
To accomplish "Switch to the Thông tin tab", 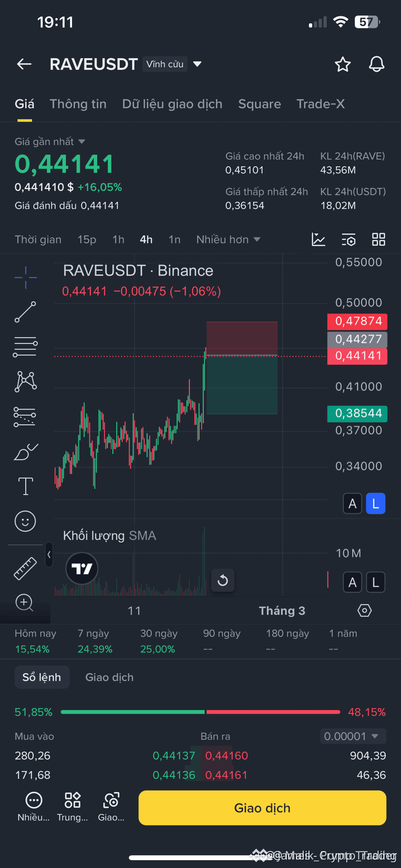I will (x=78, y=104).
